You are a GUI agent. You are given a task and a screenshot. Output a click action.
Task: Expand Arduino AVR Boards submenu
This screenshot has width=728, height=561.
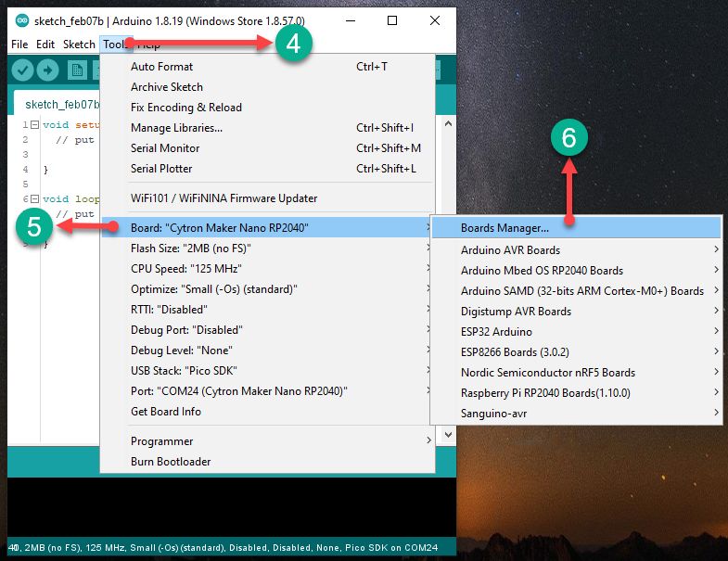576,250
